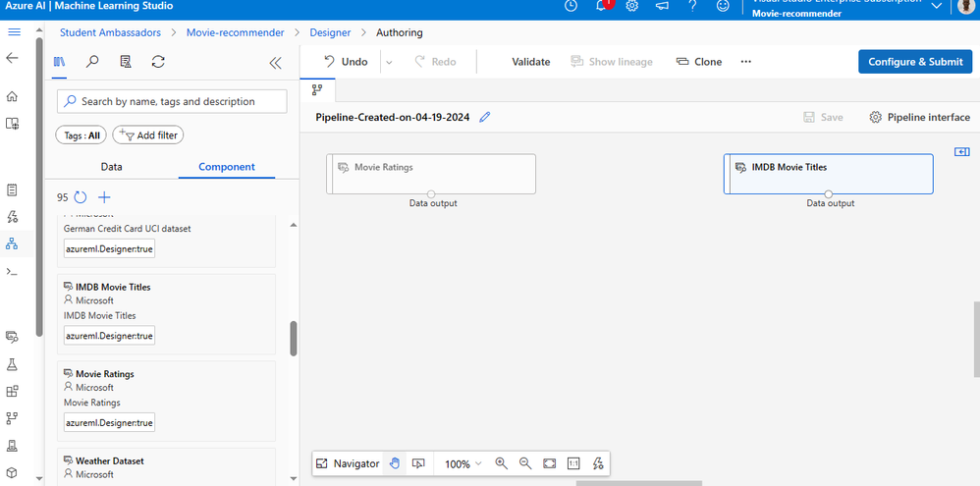Click Undo in the toolbar
The height and width of the screenshot is (486, 980).
click(x=347, y=62)
